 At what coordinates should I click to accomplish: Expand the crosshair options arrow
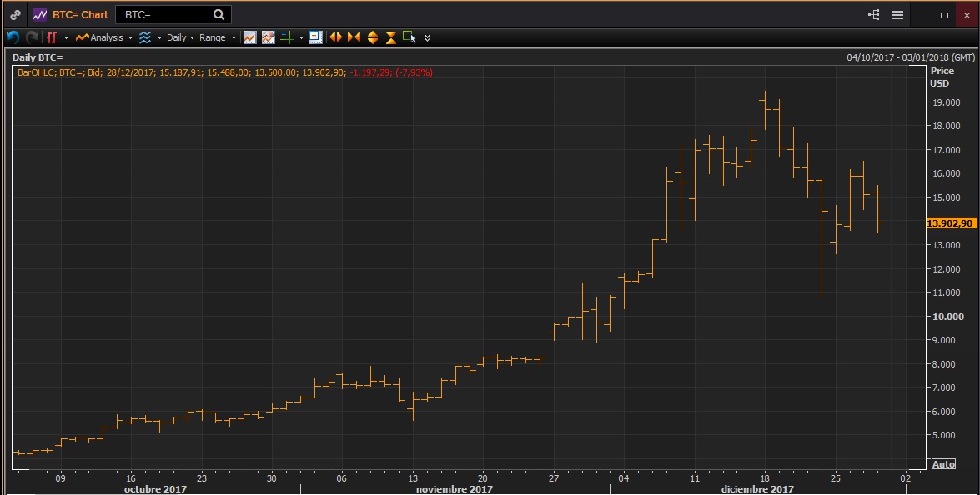301,38
